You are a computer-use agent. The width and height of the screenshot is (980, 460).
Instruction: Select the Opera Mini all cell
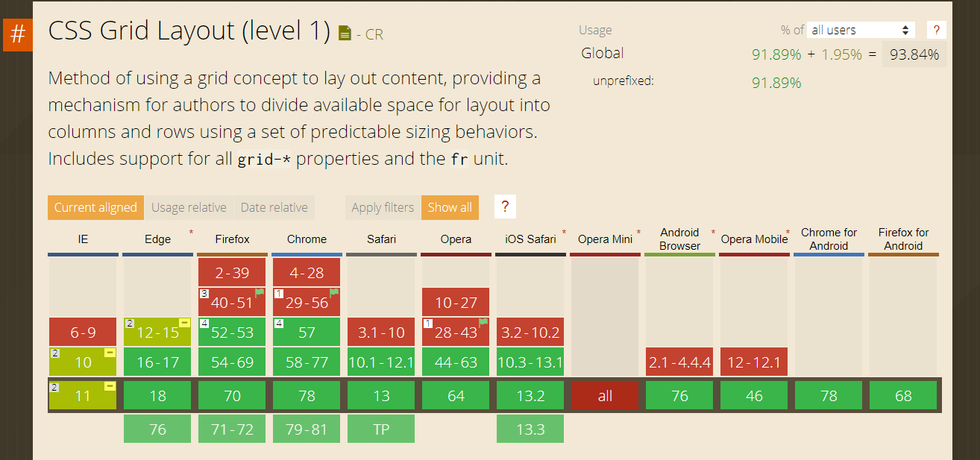(x=605, y=395)
